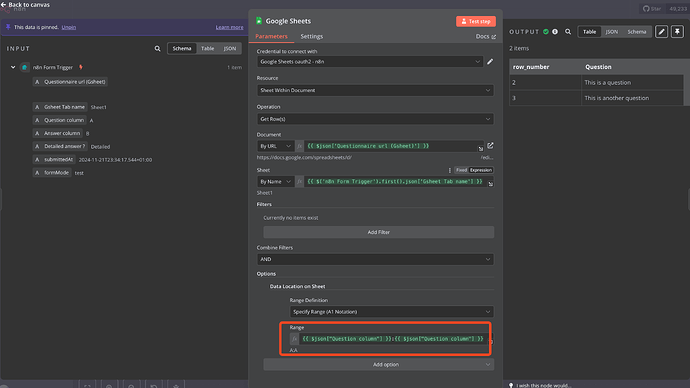The height and width of the screenshot is (388, 690).
Task: Open the Add option dropdown
Action: 378,365
